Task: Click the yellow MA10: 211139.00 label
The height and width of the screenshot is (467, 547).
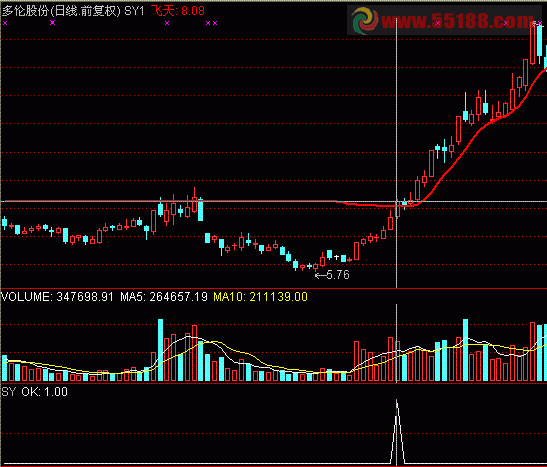Action: click(x=261, y=297)
